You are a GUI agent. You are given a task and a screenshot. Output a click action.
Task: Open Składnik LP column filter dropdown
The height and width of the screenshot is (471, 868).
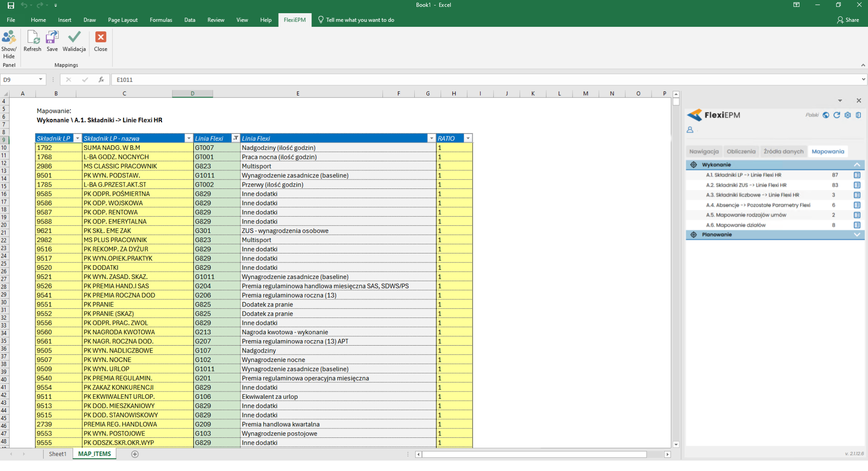[78, 139]
